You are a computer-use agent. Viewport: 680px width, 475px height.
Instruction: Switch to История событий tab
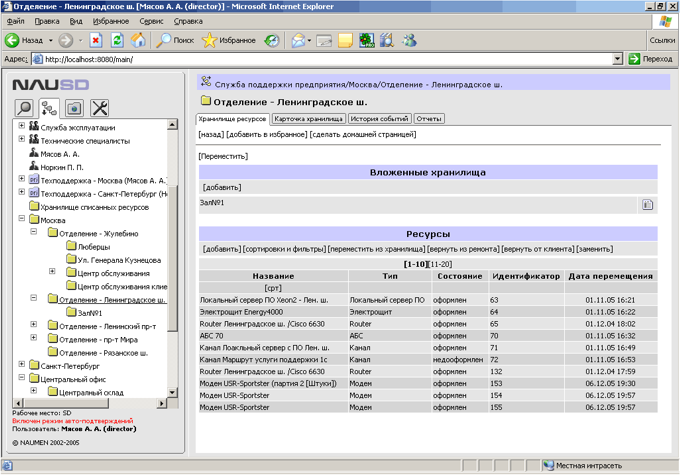tap(379, 119)
